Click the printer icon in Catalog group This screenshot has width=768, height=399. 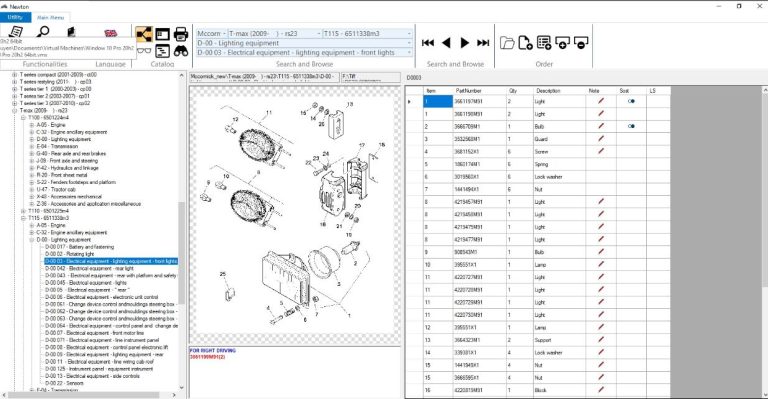(181, 34)
